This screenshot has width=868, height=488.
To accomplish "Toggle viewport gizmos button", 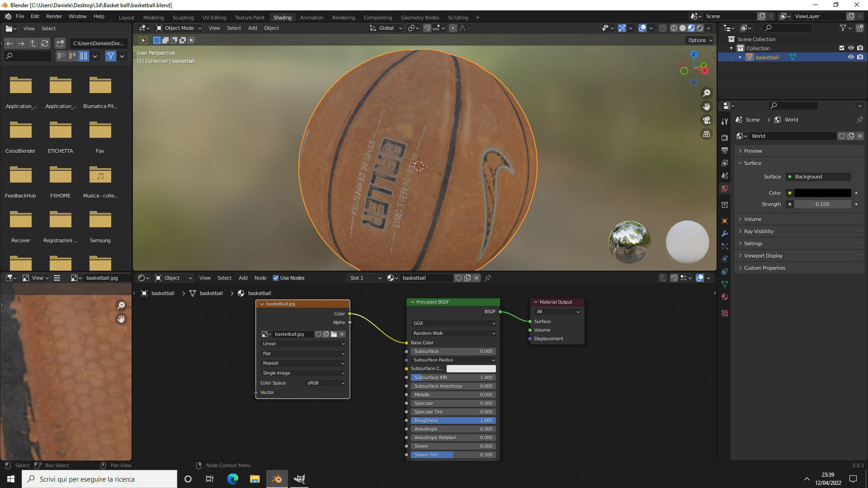I will pos(622,28).
